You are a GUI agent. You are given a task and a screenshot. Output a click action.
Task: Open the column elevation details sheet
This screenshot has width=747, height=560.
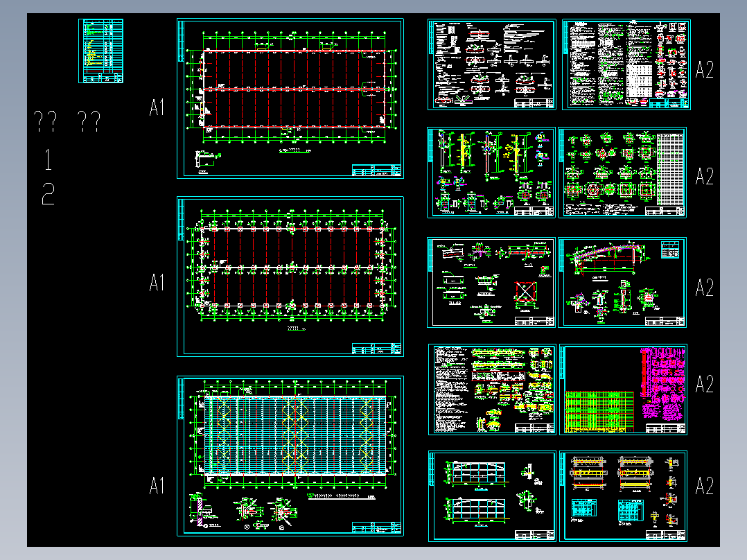[x=491, y=173]
